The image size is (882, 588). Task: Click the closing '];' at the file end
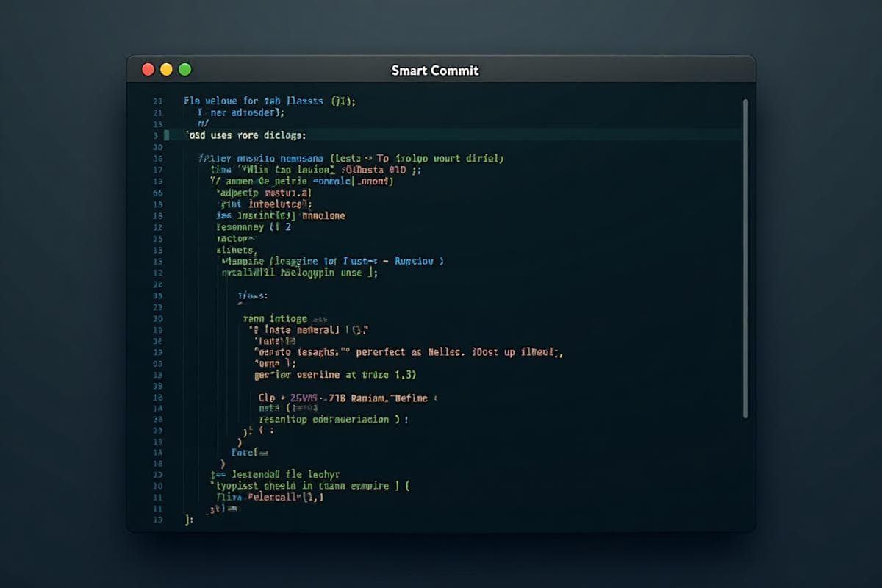pyautogui.click(x=187, y=519)
